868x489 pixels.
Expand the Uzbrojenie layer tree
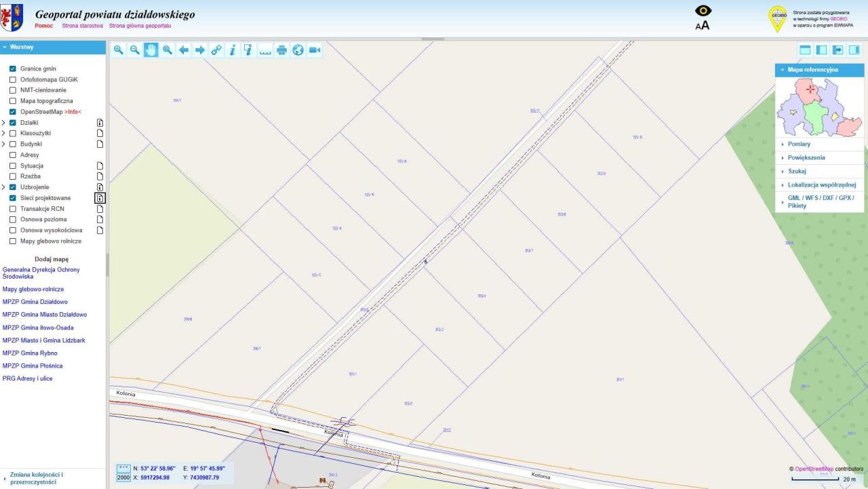pos(4,187)
